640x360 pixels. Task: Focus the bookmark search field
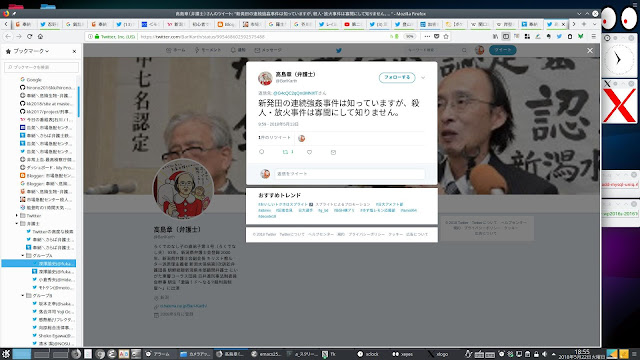click(41, 67)
